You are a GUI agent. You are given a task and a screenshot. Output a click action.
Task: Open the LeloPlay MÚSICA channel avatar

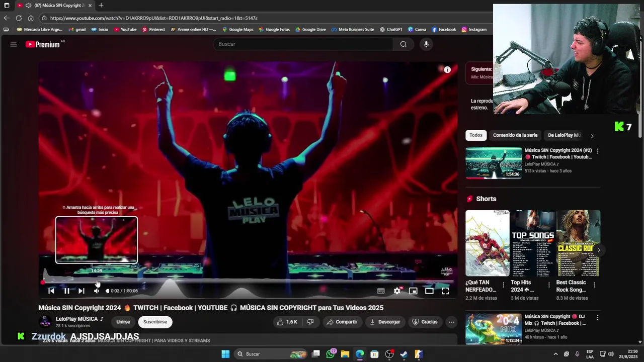point(45,322)
